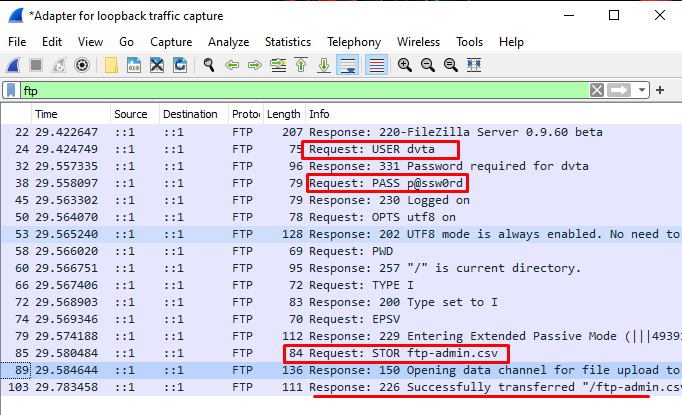Open the View menu
The height and width of the screenshot is (415, 682).
(90, 42)
